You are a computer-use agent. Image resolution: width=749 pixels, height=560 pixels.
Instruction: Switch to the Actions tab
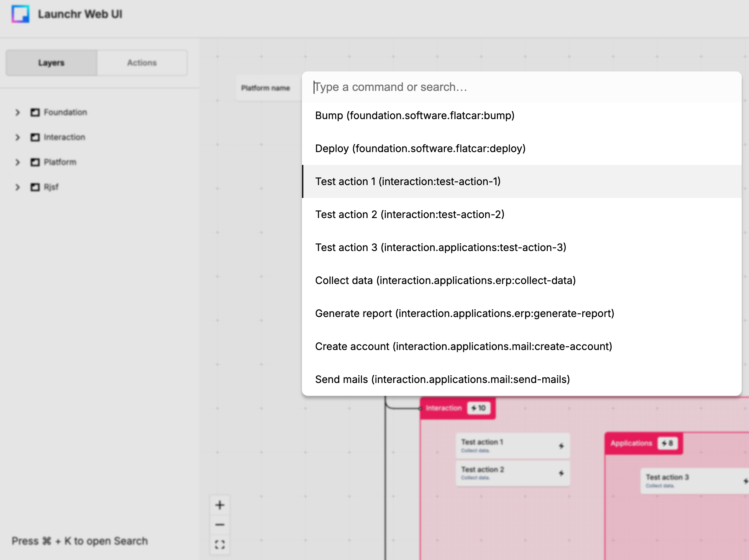pyautogui.click(x=141, y=62)
